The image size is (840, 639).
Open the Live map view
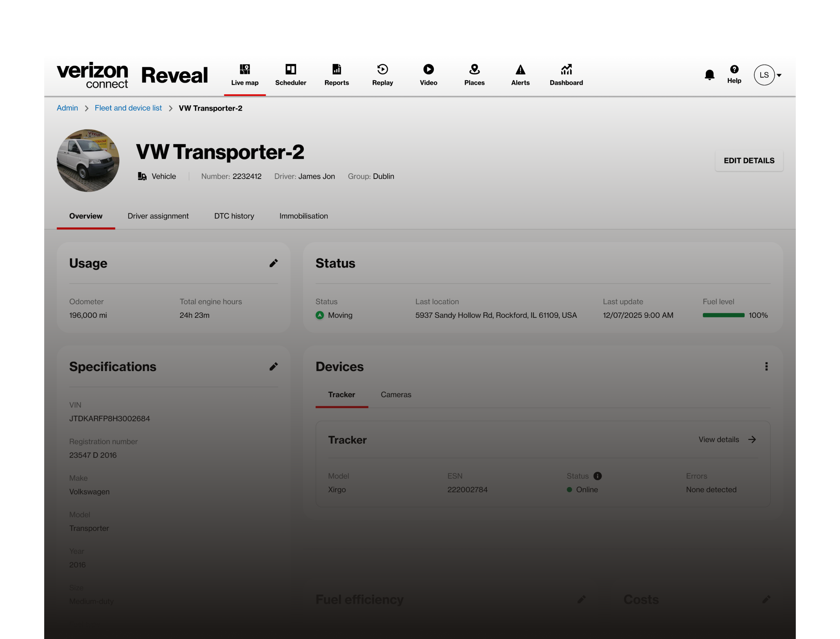click(x=244, y=75)
